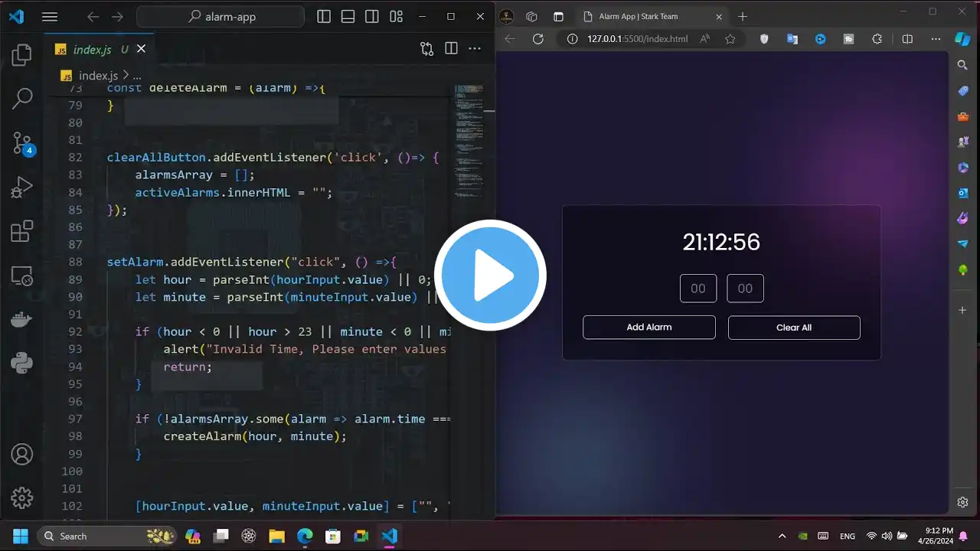980x551 pixels.
Task: Open the VS Code Explorer view
Action: [22, 55]
